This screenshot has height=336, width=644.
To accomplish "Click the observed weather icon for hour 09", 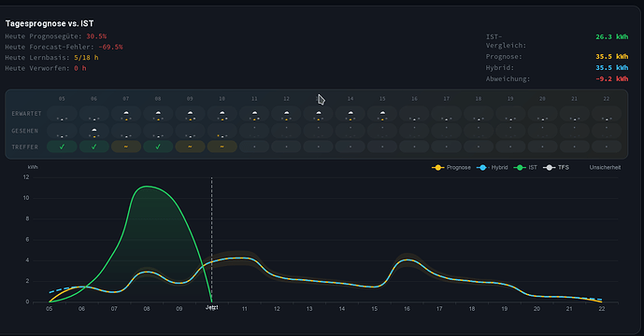I will coord(190,131).
